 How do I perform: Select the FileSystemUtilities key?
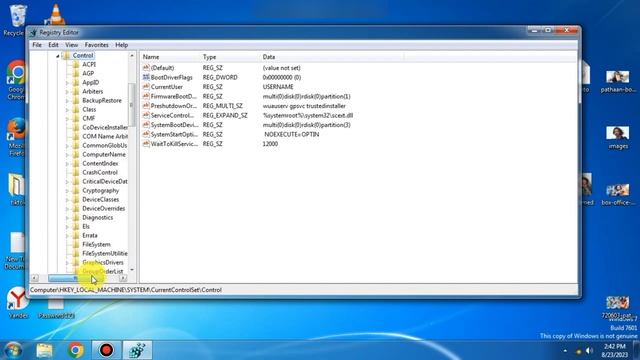pyautogui.click(x=104, y=253)
